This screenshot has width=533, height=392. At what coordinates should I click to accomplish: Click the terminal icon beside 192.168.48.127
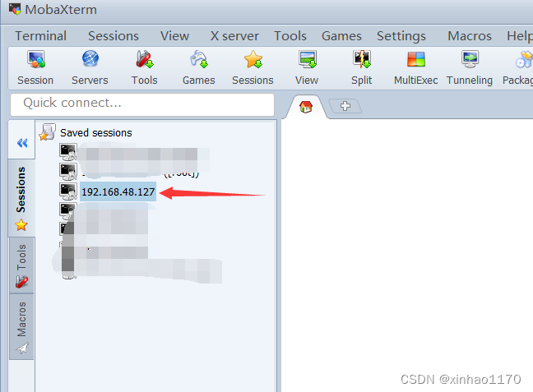[68, 191]
